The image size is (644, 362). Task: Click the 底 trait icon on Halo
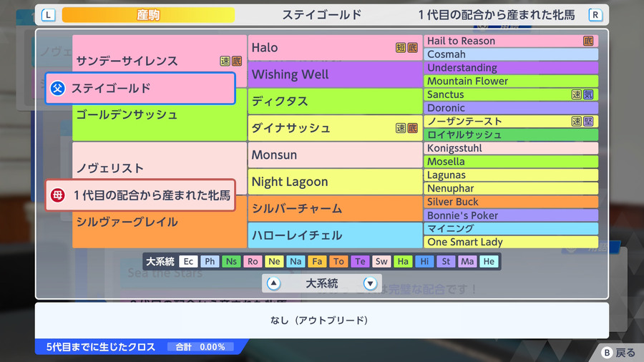pyautogui.click(x=412, y=48)
